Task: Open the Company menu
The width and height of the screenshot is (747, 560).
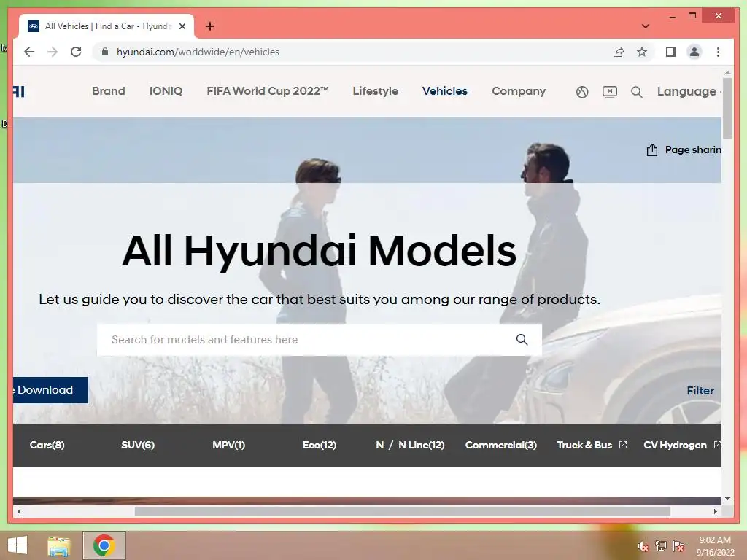Action: click(519, 91)
